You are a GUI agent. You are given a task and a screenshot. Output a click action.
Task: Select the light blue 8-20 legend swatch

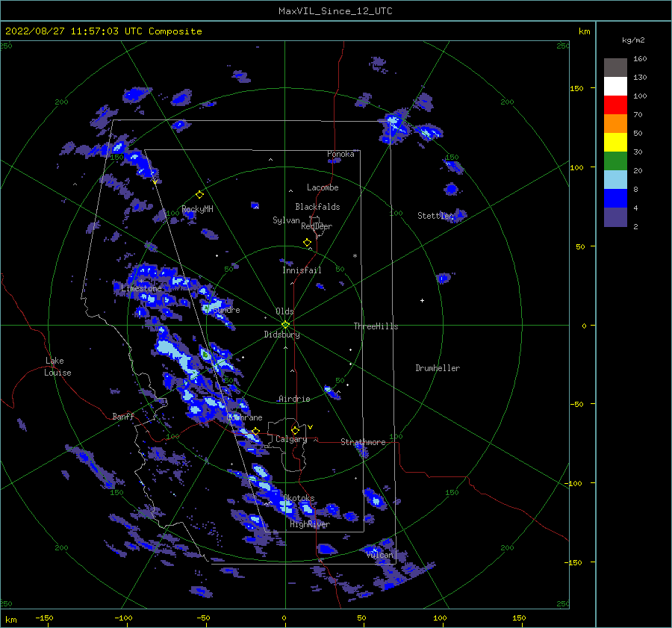[615, 180]
